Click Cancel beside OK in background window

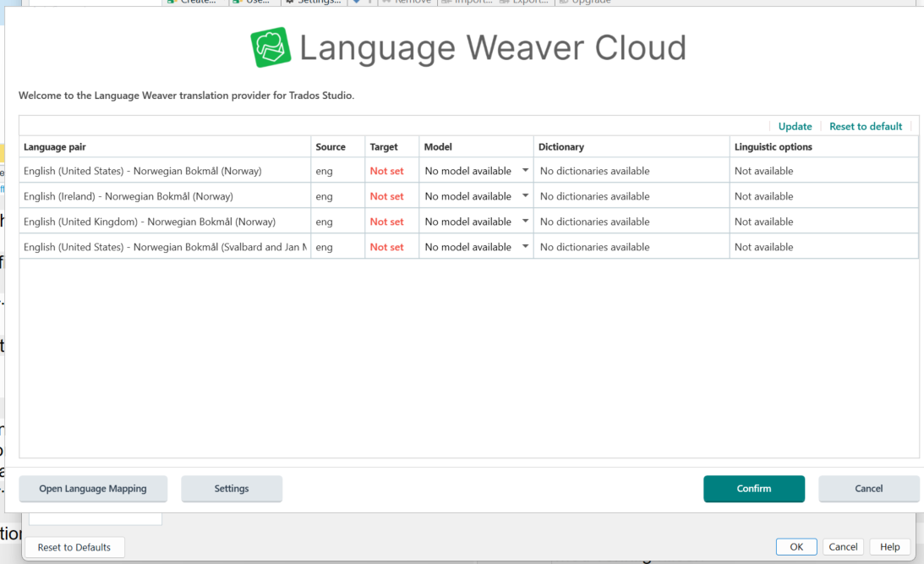click(843, 547)
